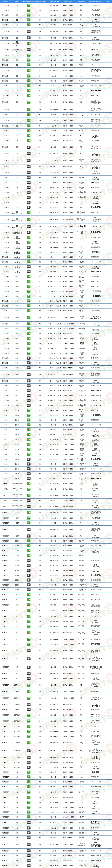Select PB icon in C3 PLURIEL 1.6 row
The width and height of the screenshot is (112, 868).
pos(29,242)
